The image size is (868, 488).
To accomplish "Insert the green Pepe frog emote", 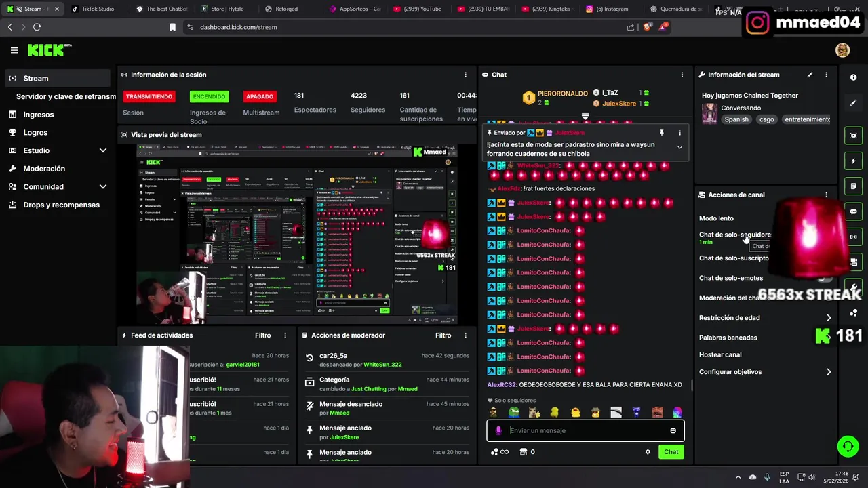I will 514,412.
